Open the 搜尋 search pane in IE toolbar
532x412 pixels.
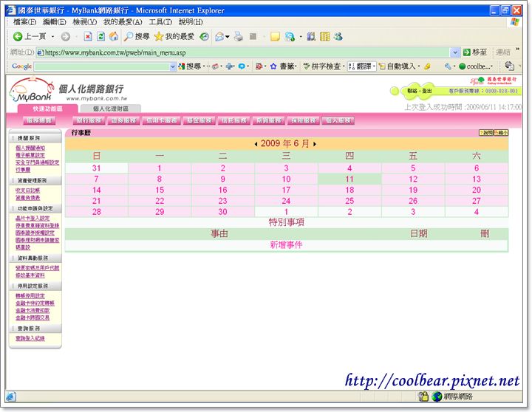pyautogui.click(x=137, y=36)
